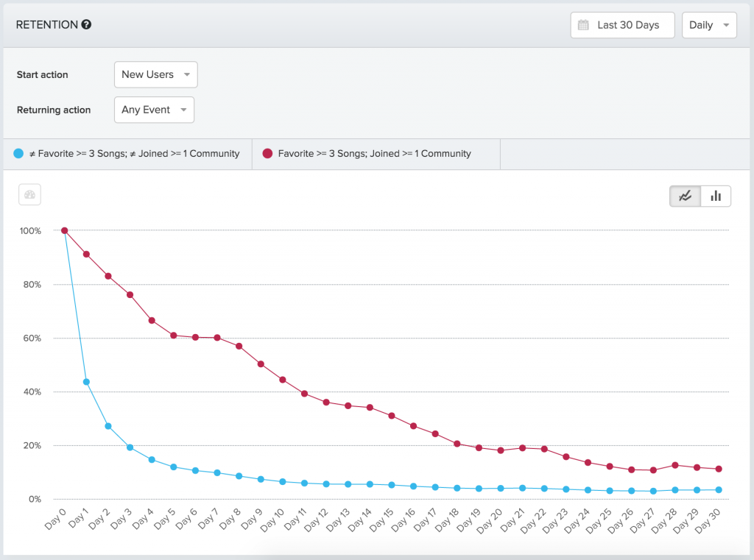The image size is (754, 560).
Task: Click the color palette icon above chart
Action: coord(29,195)
